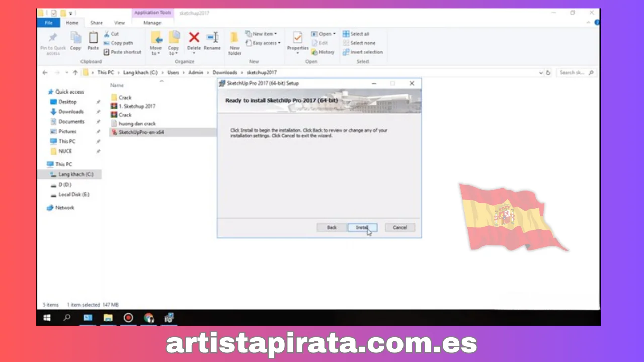The width and height of the screenshot is (644, 362).
Task: Click This PC in the address bar
Action: pyautogui.click(x=106, y=72)
